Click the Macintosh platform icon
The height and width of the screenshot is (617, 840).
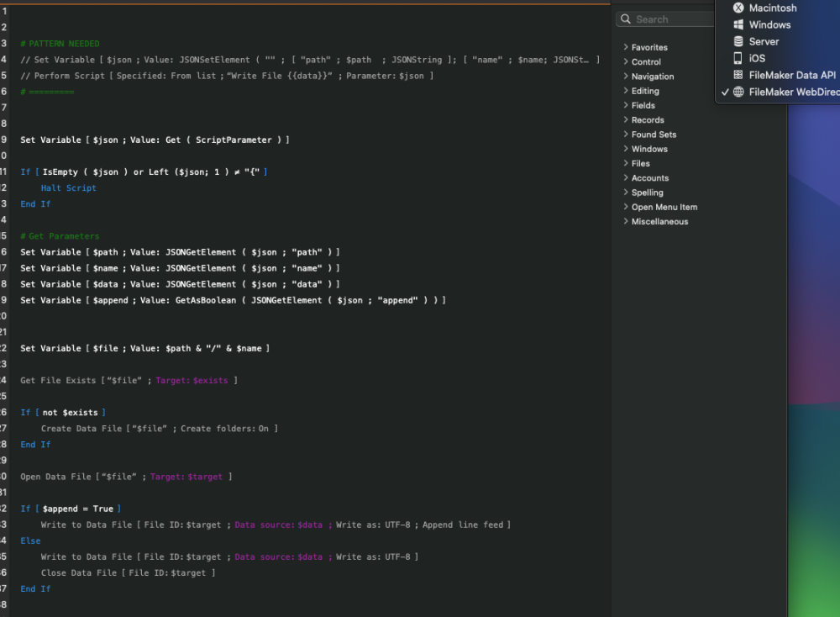[738, 8]
